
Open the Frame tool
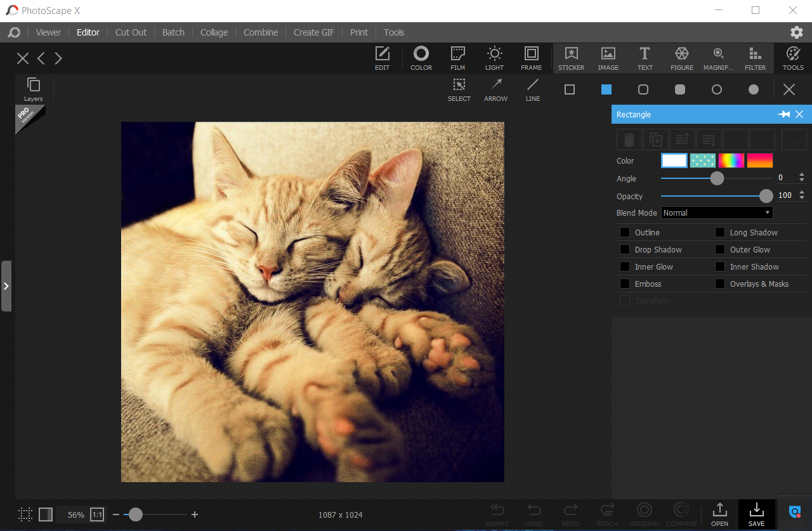[531, 58]
